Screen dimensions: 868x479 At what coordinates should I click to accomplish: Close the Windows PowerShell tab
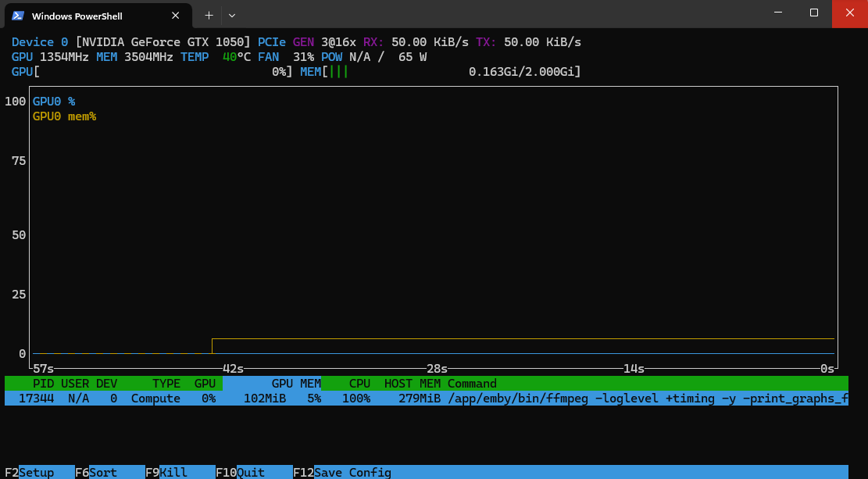coord(176,16)
